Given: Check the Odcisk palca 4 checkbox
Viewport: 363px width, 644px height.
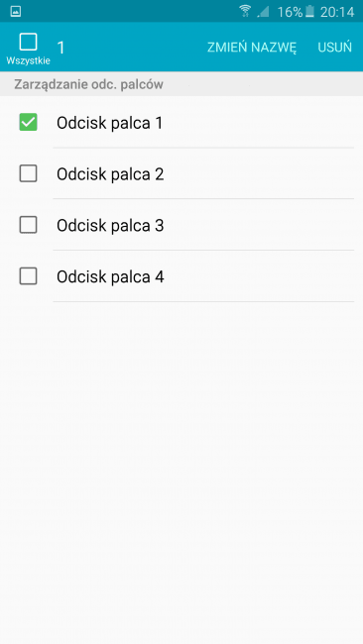Looking at the screenshot, I should point(28,276).
